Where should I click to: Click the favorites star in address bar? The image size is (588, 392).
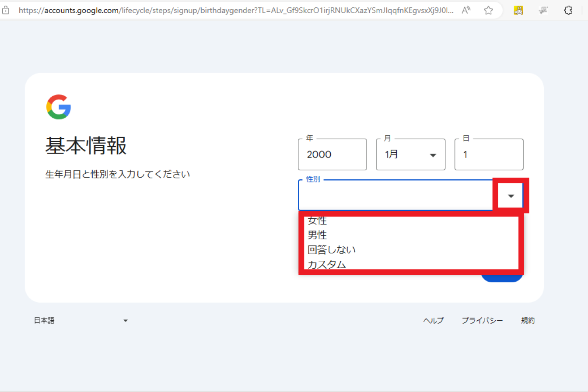[x=488, y=10]
